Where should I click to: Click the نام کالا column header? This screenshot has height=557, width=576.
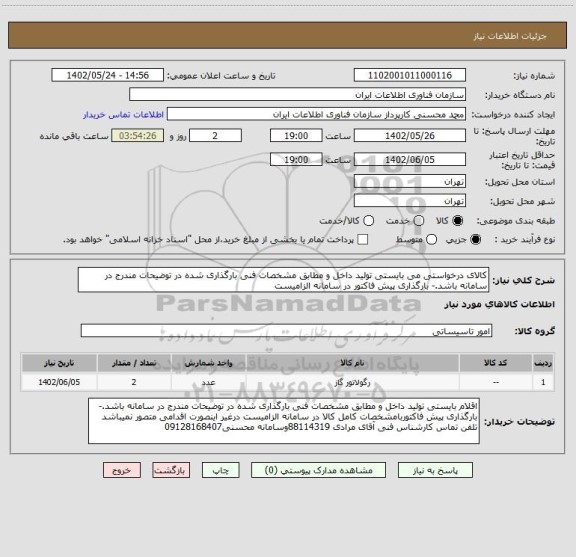point(352,363)
